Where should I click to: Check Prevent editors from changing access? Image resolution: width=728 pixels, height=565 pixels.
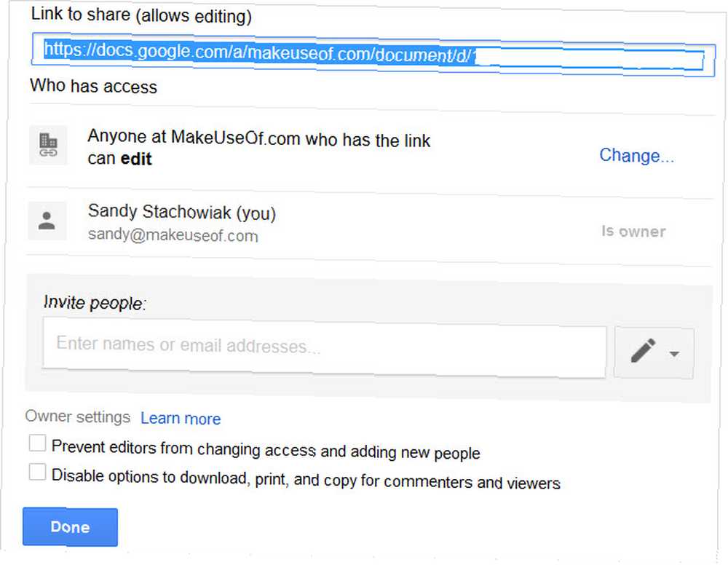click(37, 443)
